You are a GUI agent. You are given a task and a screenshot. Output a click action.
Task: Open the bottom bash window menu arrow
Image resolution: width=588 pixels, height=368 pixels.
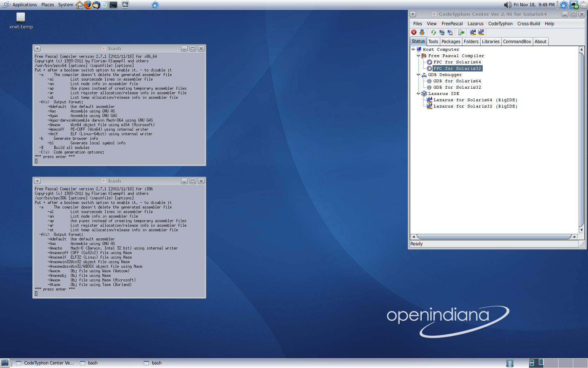[38, 181]
